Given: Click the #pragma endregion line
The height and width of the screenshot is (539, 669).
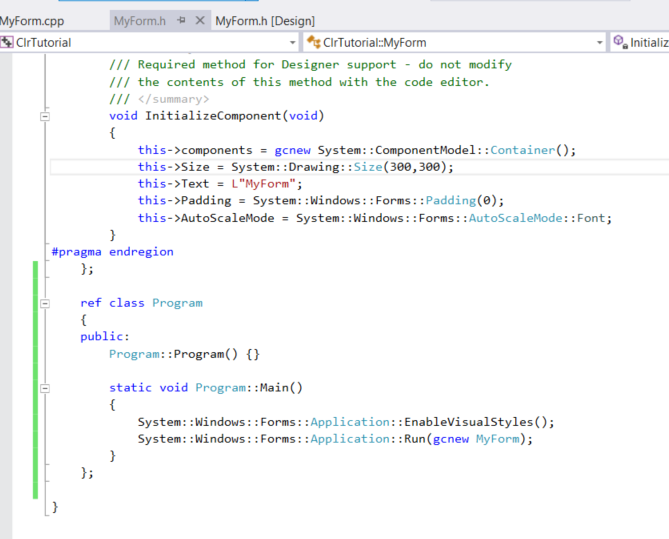Looking at the screenshot, I should 112,252.
